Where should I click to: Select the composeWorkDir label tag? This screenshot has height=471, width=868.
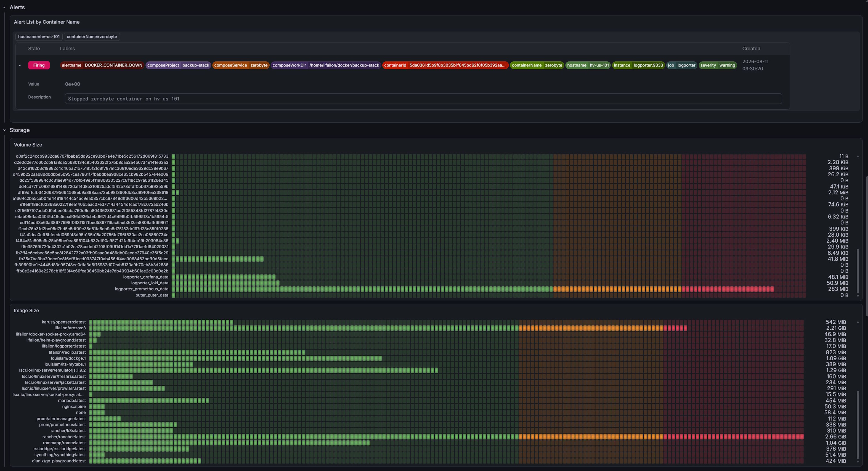coord(326,65)
